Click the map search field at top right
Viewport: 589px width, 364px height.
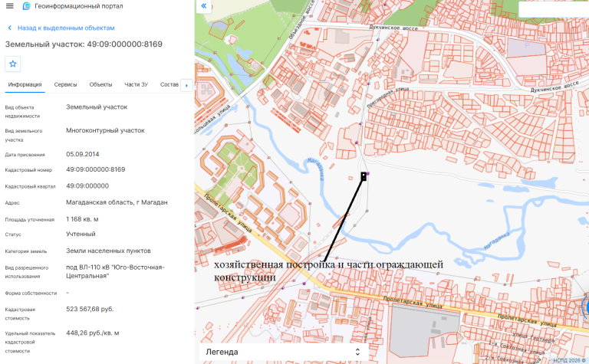point(553,9)
